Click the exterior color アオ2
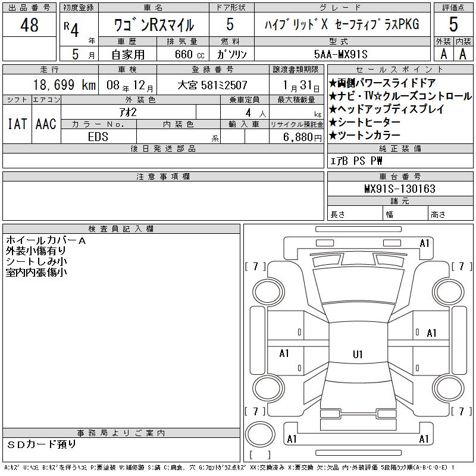The height and width of the screenshot is (476, 476). click(128, 112)
